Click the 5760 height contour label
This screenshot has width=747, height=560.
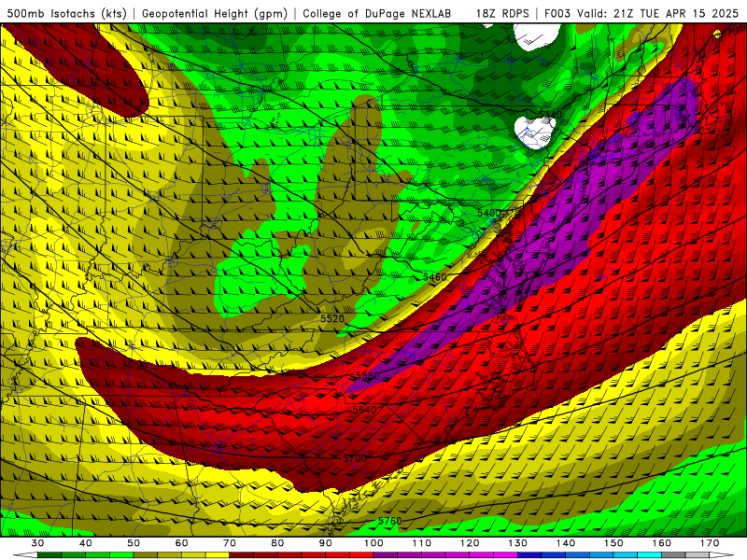coord(390,521)
